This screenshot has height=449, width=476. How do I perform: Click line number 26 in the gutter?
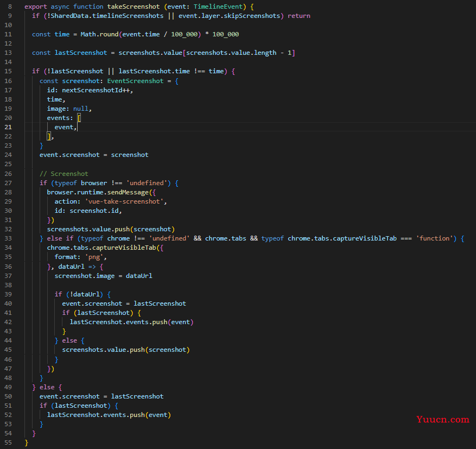coord(8,174)
